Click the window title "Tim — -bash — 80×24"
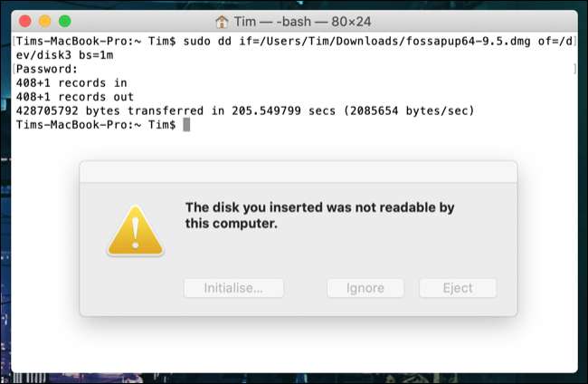Screen dimensions: 588x384 302,21
